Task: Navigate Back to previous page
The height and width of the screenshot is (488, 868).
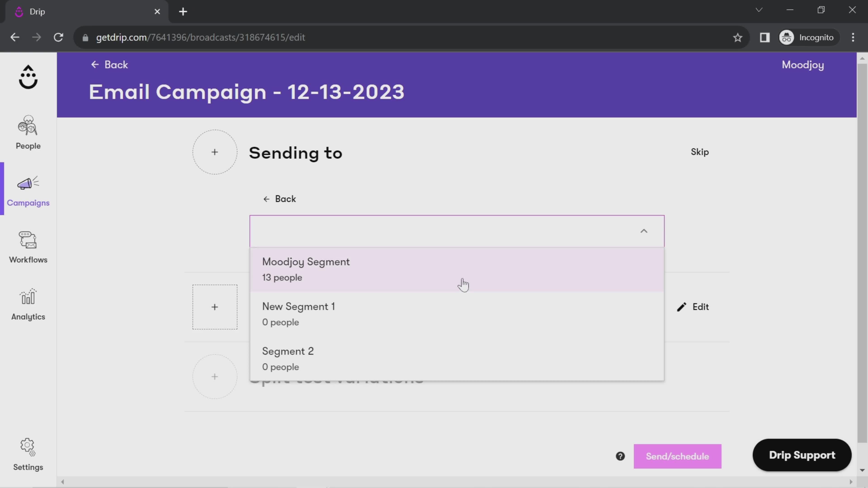Action: pyautogui.click(x=109, y=64)
